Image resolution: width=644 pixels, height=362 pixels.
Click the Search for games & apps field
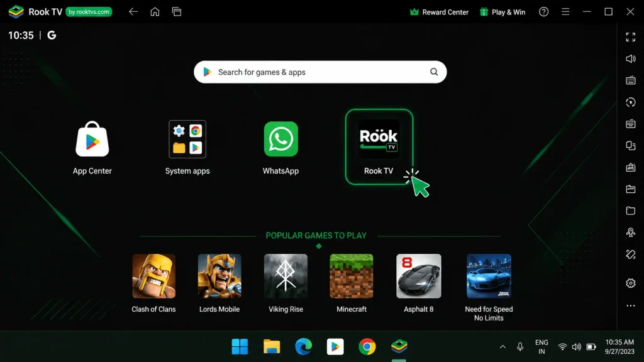(320, 72)
